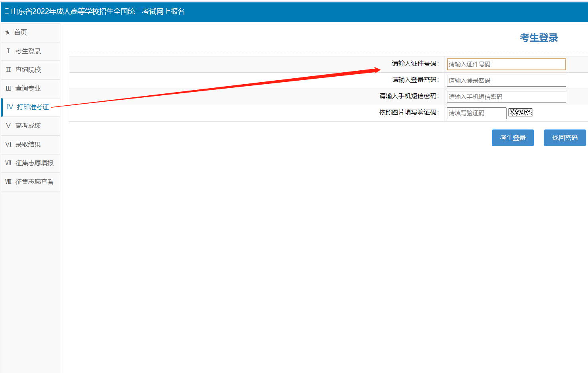
Task: Choose 录取结果 sidebar item
Action: [31, 145]
